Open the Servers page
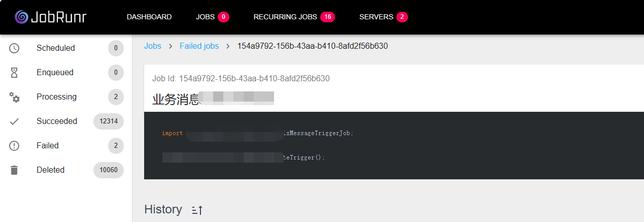 coord(376,17)
